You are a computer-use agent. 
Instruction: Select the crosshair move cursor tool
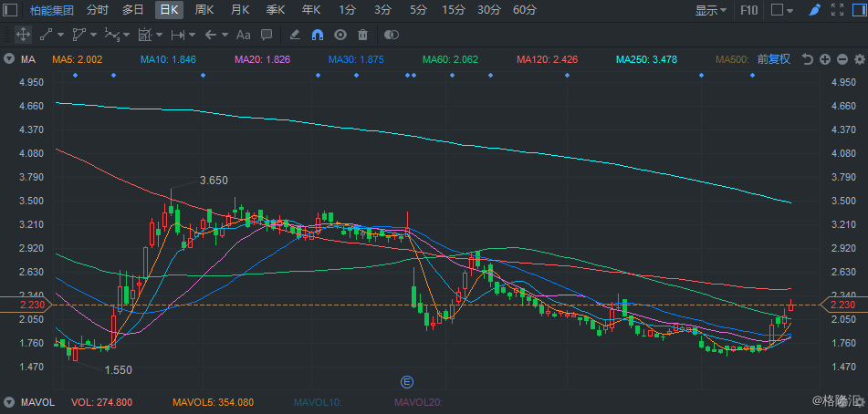tap(22, 35)
